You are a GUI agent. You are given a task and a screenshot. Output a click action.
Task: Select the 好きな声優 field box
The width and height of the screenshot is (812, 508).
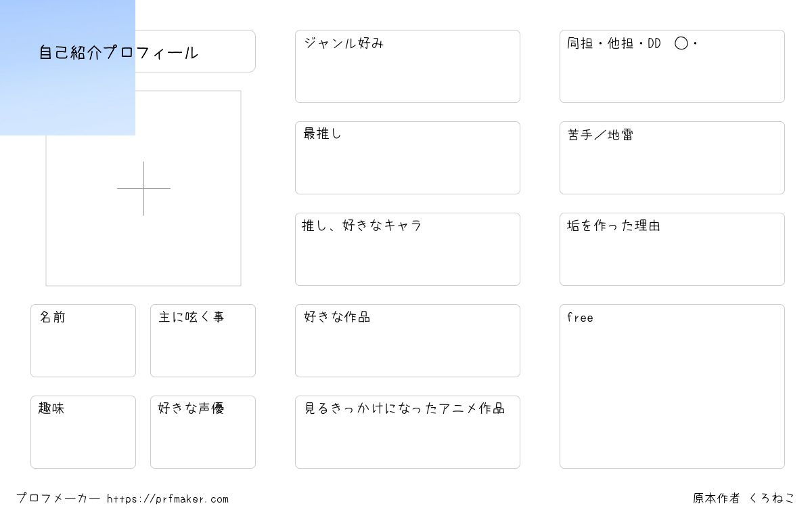[x=203, y=432]
